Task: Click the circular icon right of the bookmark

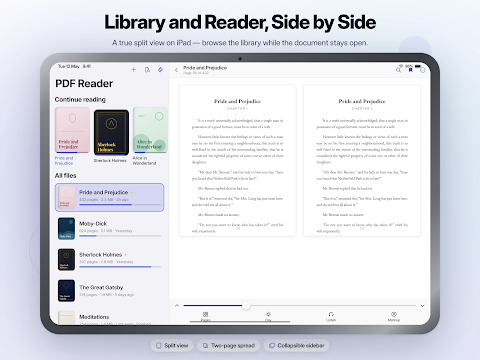Action: 422,70
